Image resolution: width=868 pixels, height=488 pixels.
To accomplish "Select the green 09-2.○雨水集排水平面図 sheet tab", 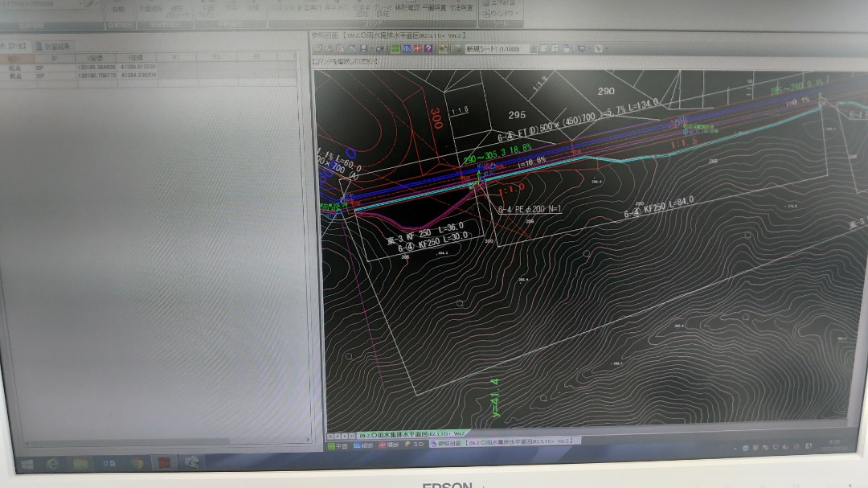I will coord(412,434).
